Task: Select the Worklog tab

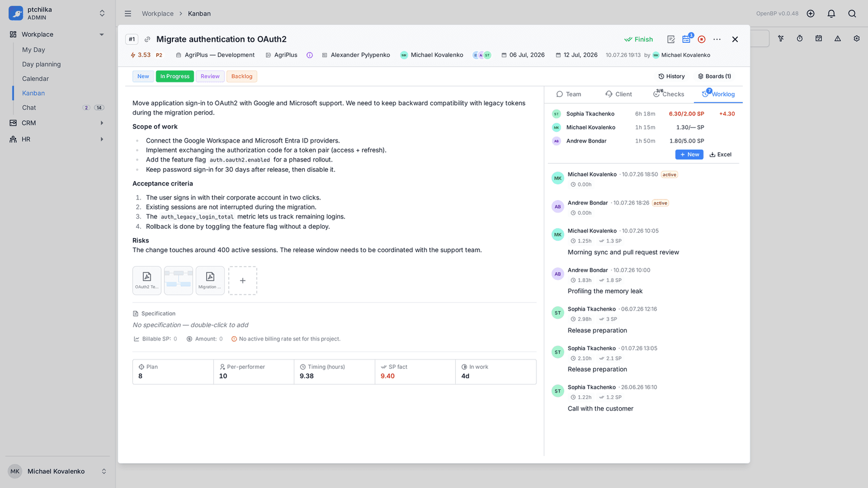Action: point(718,94)
